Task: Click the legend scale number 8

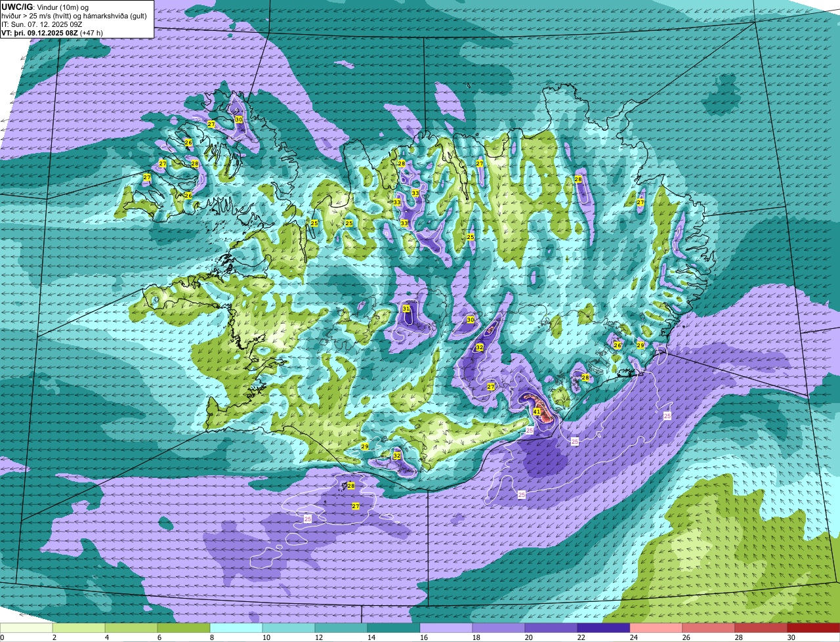Action: tap(211, 637)
